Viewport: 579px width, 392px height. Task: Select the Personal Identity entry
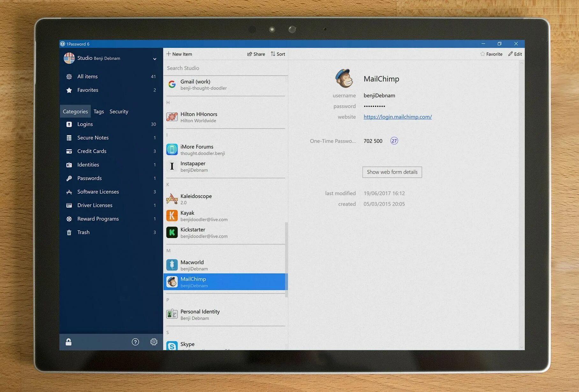click(225, 314)
